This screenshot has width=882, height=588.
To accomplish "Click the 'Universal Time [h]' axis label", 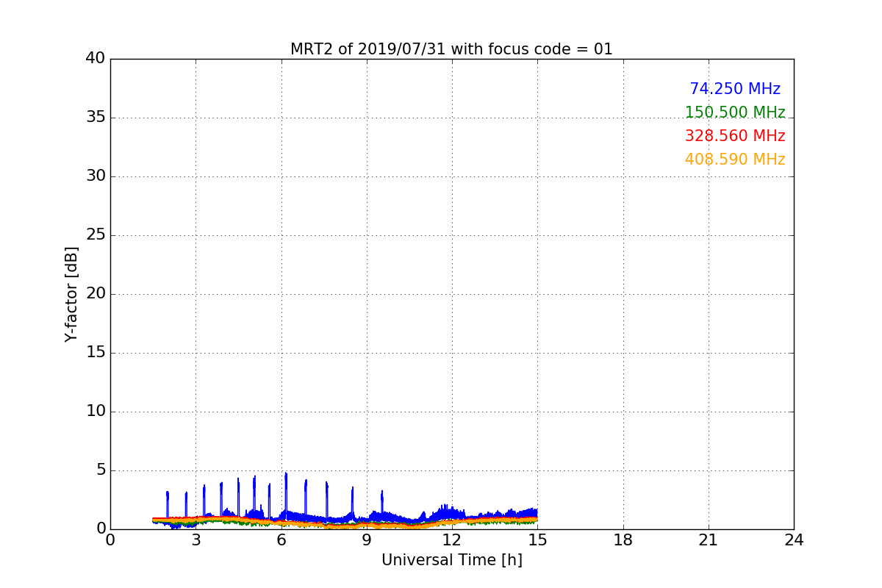I will point(451,560).
